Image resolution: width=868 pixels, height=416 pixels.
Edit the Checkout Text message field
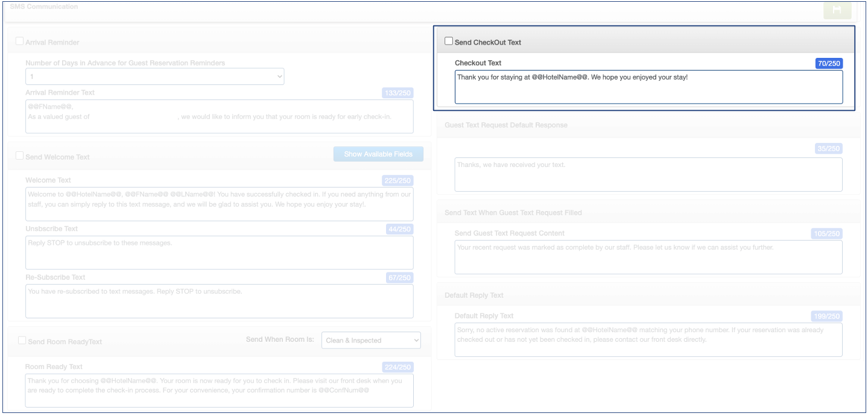coord(648,87)
